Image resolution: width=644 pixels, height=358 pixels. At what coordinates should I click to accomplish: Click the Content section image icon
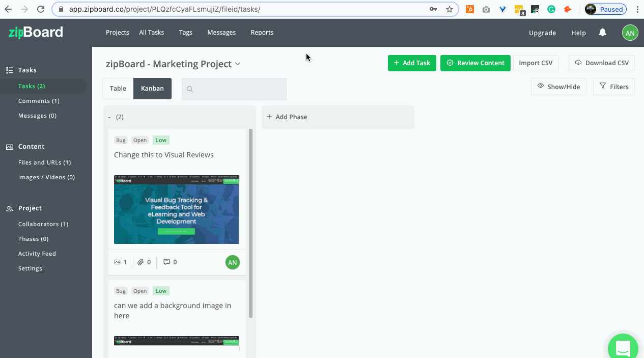[x=9, y=147]
